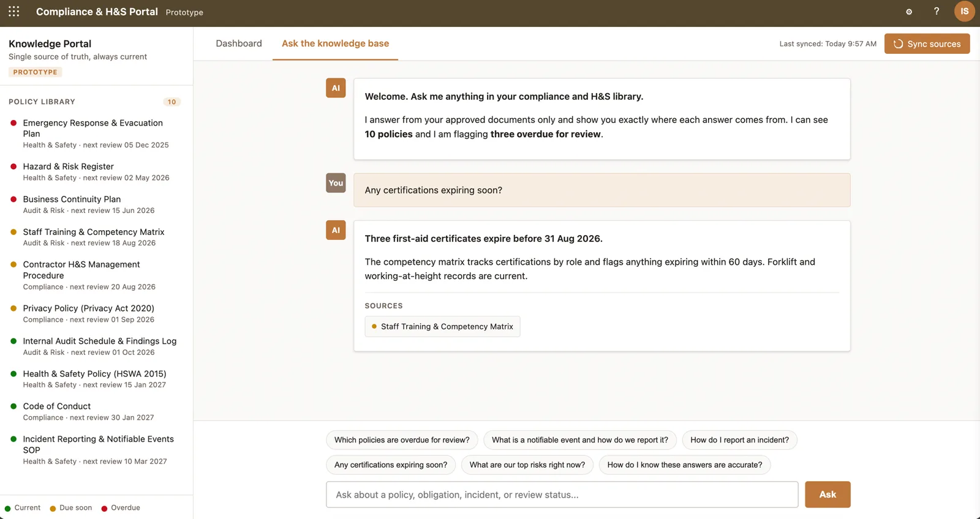Click 'Any certifications expiring soon?' suggestion chip
The image size is (980, 519).
coord(391,465)
